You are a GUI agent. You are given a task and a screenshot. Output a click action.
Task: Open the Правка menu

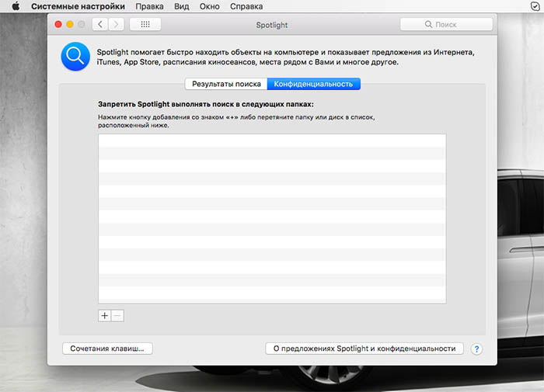149,6
